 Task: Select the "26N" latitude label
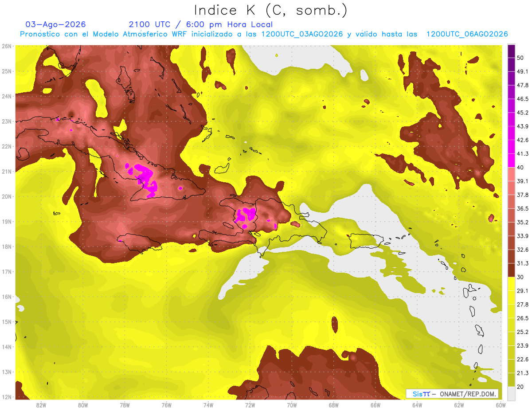(7, 46)
